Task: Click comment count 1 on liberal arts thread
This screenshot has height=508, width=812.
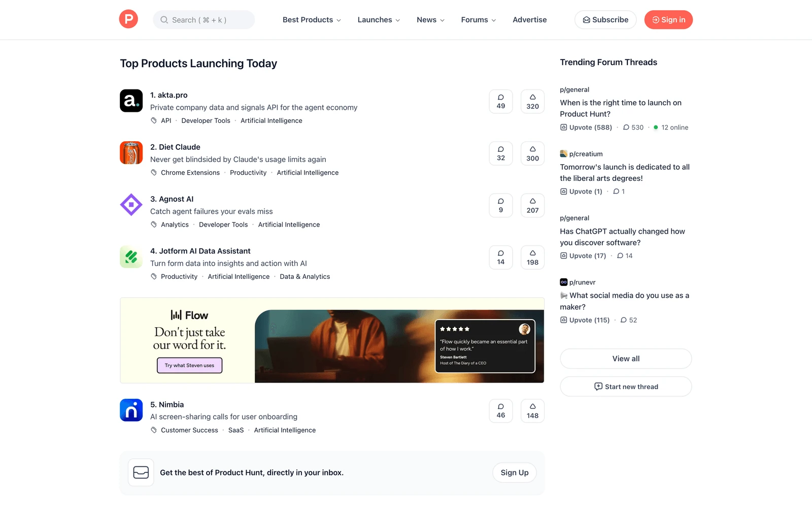Action: (619, 192)
